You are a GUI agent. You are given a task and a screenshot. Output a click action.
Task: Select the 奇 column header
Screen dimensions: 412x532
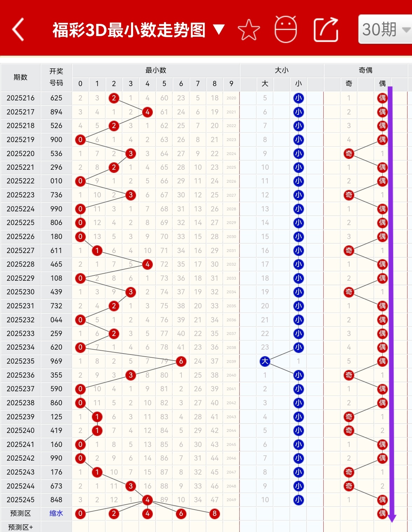(x=349, y=84)
